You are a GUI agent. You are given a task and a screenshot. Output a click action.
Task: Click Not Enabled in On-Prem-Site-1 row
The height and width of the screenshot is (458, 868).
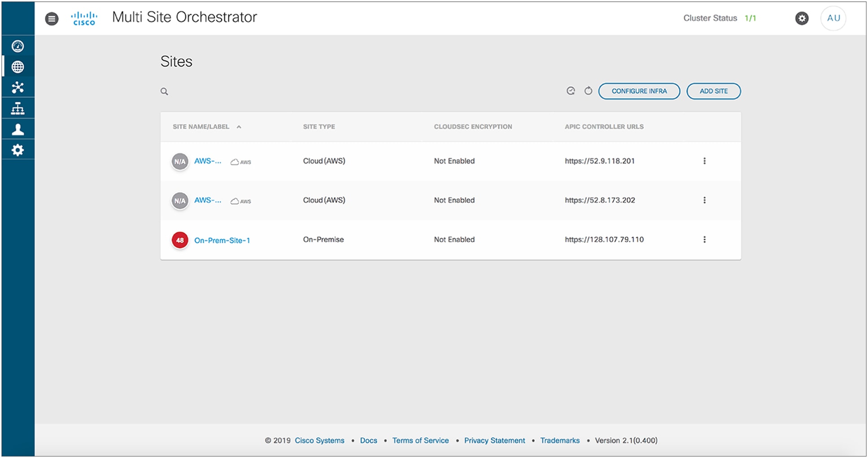click(454, 240)
